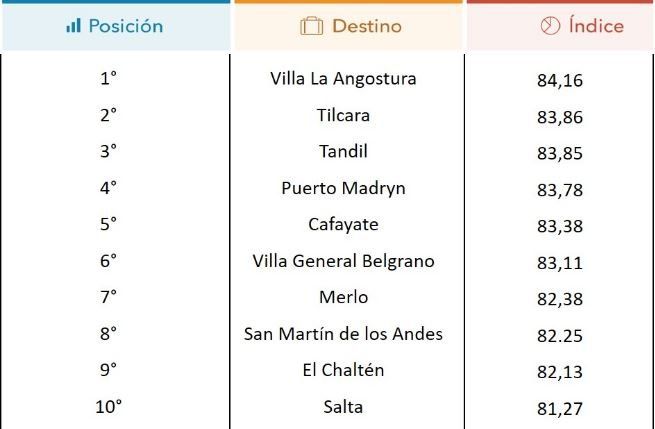
Task: Click on Puerto Madryn
Action: coord(343,188)
